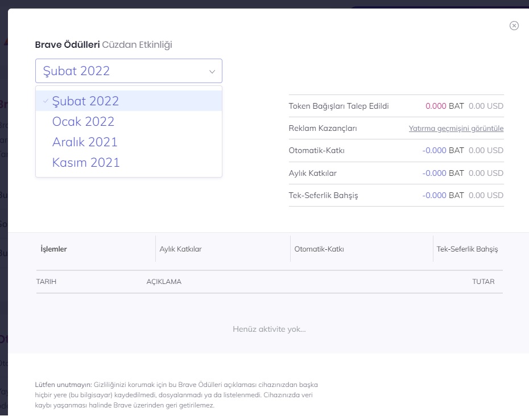Click the Token Bağışları Talep Edildi row label

(x=338, y=106)
